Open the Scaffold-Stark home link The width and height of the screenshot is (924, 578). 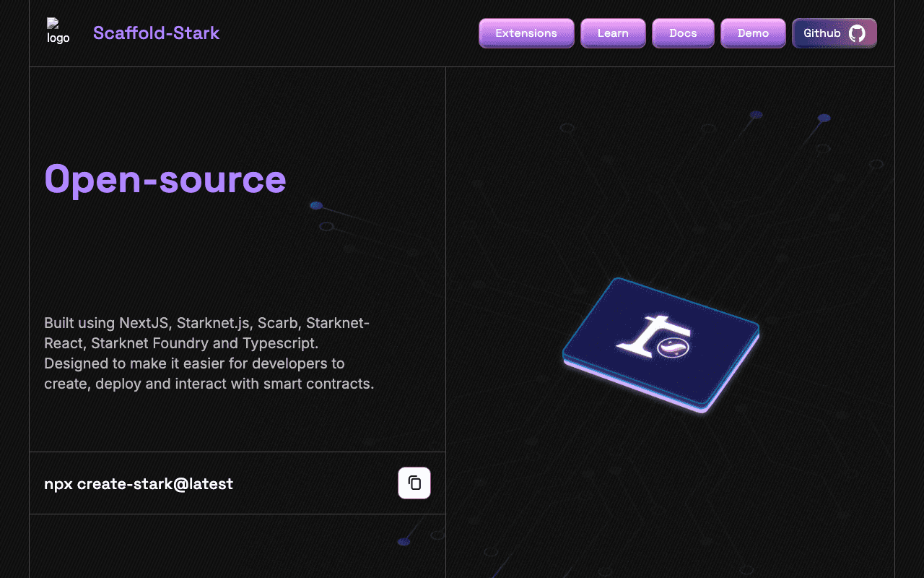click(156, 33)
